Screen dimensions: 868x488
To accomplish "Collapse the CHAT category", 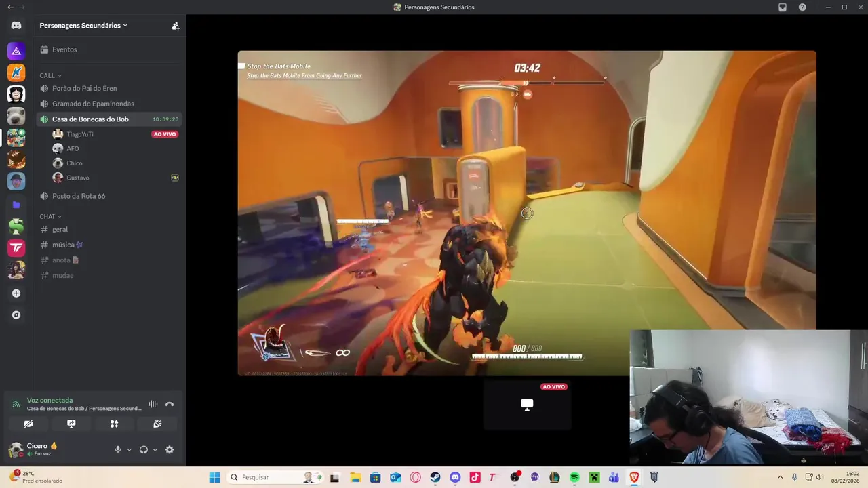I will click(x=51, y=217).
